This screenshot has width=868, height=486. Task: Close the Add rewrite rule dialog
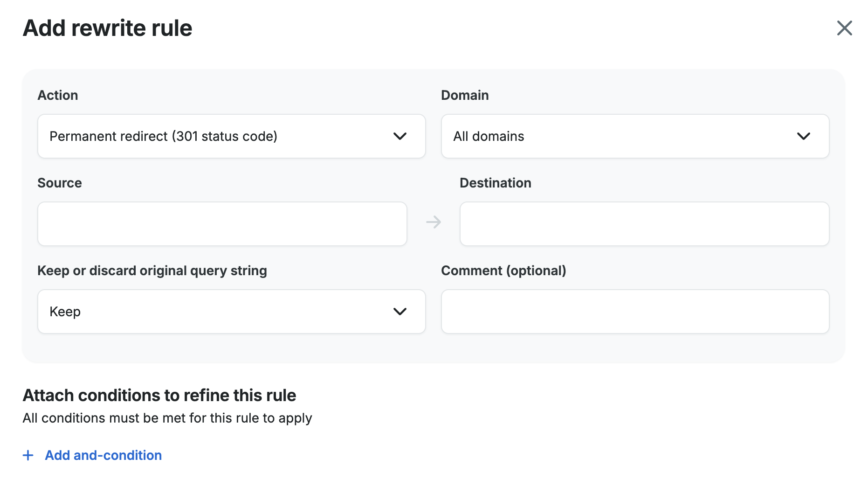[844, 28]
